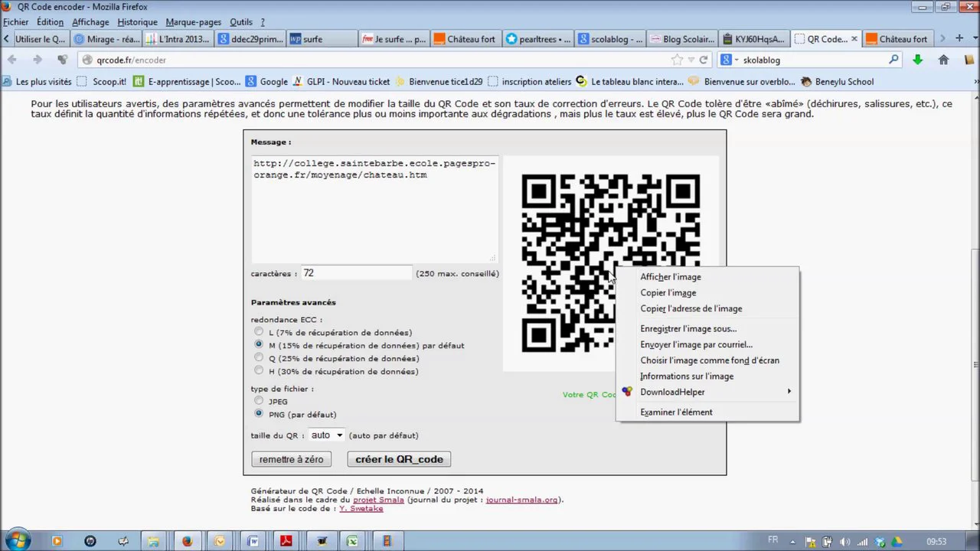980x551 pixels.
Task: Click the green downloads arrow icon
Action: (x=917, y=60)
